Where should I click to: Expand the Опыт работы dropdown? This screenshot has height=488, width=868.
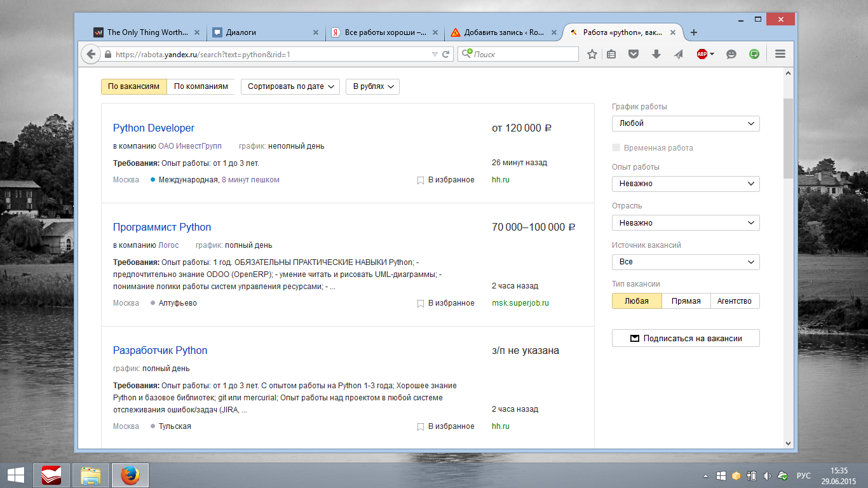(686, 184)
